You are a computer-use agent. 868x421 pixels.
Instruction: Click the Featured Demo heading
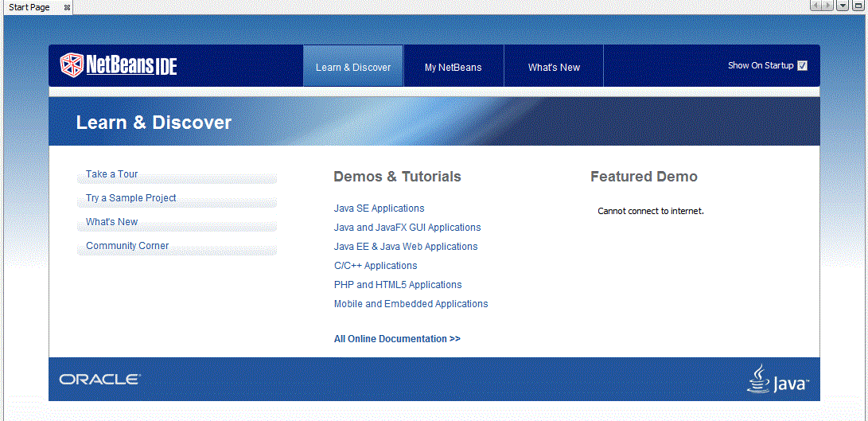(644, 177)
